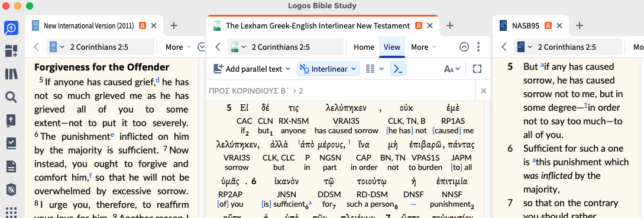Select the NASB95 tab
644x218 pixels.
(x=526, y=25)
